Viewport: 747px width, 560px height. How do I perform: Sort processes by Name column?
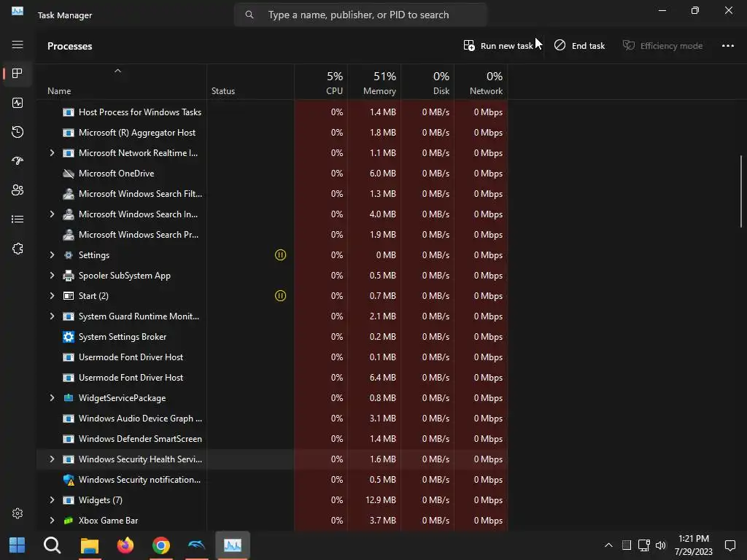click(122, 82)
